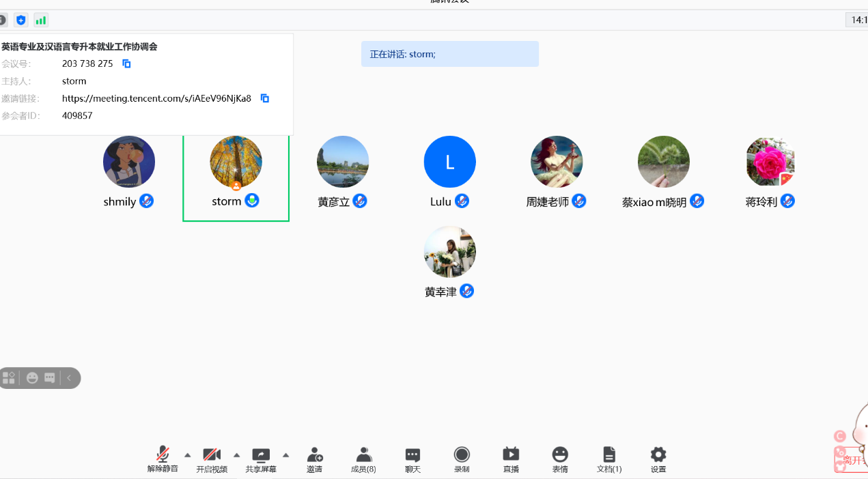
Task: Open the Documents (文档) panel
Action: click(x=609, y=455)
